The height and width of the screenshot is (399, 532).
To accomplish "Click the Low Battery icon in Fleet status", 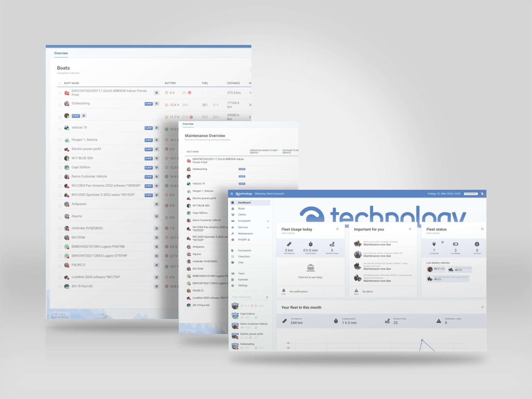I will click(455, 244).
